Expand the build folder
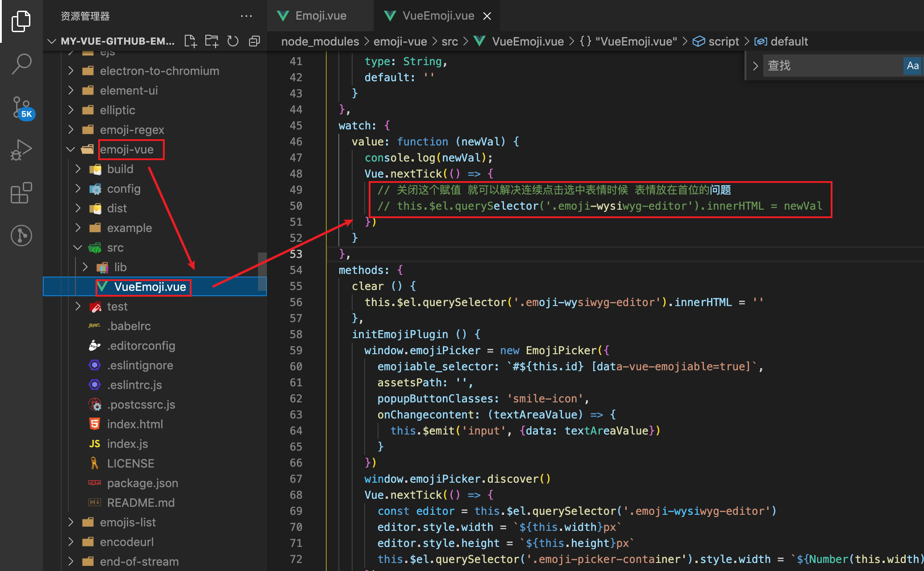The image size is (924, 571). [x=155, y=169]
